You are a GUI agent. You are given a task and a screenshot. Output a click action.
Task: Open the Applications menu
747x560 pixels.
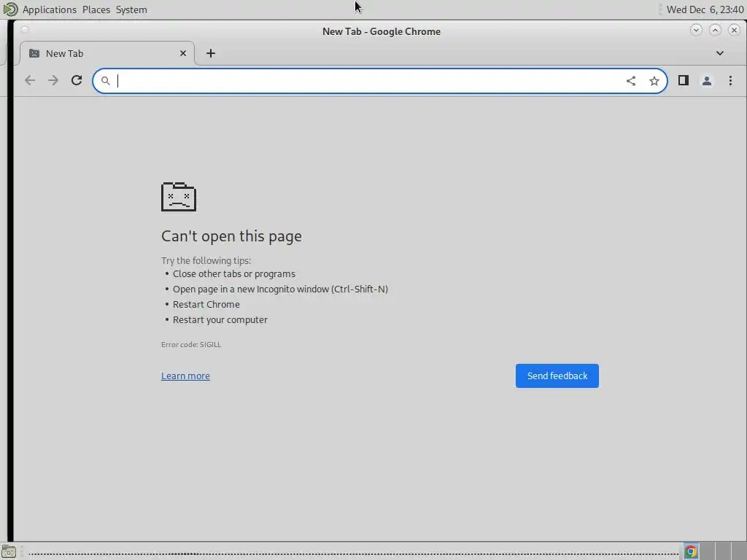click(50, 9)
